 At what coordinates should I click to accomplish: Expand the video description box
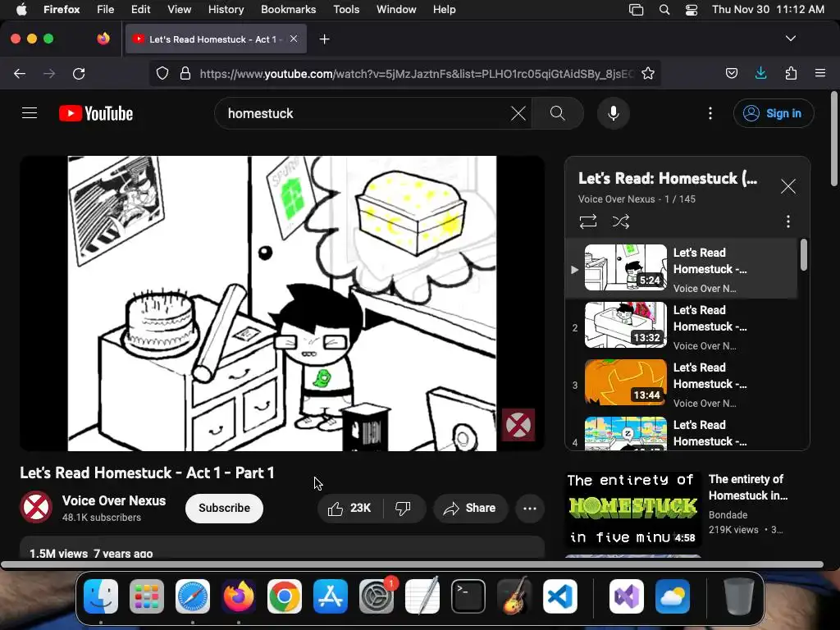tap(282, 547)
